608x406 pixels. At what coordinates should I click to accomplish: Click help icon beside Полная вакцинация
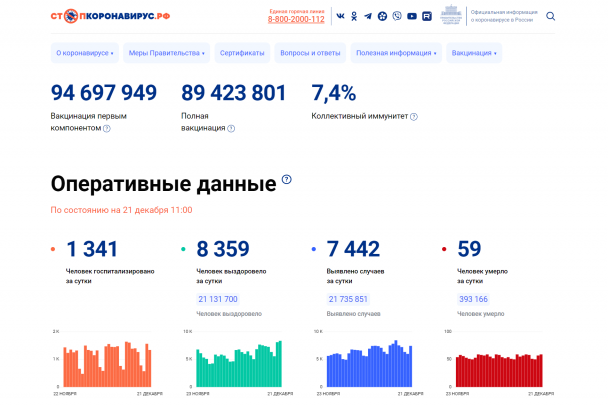click(231, 129)
